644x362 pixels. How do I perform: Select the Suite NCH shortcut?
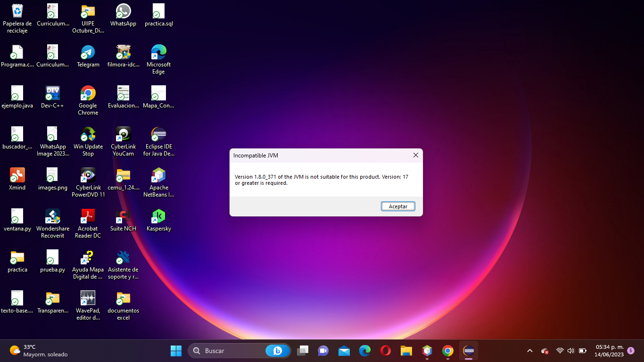(124, 220)
